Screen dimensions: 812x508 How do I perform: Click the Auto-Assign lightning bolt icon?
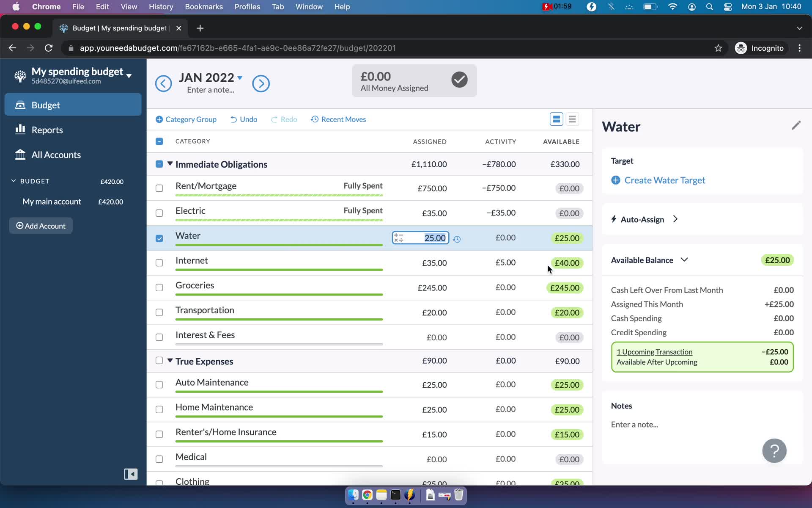(x=614, y=219)
